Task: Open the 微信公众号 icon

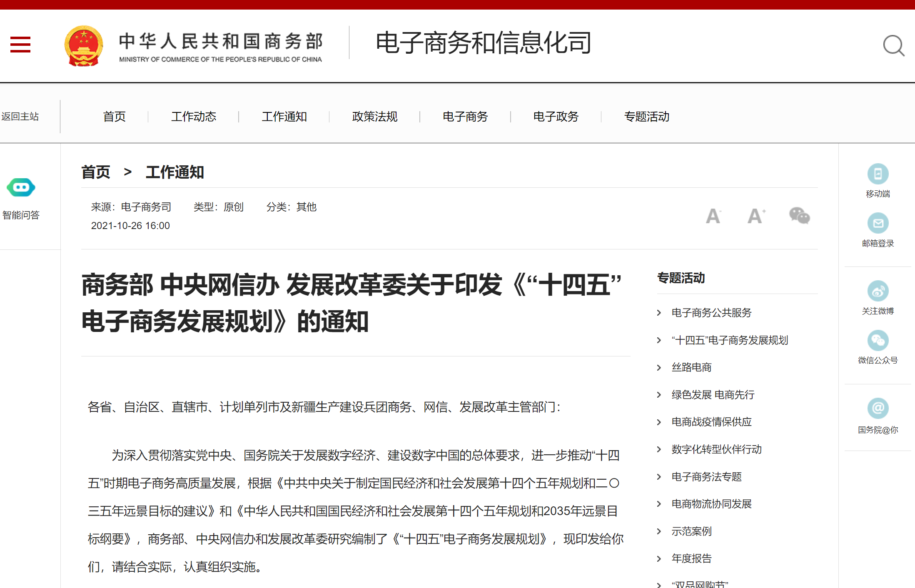Action: click(878, 341)
